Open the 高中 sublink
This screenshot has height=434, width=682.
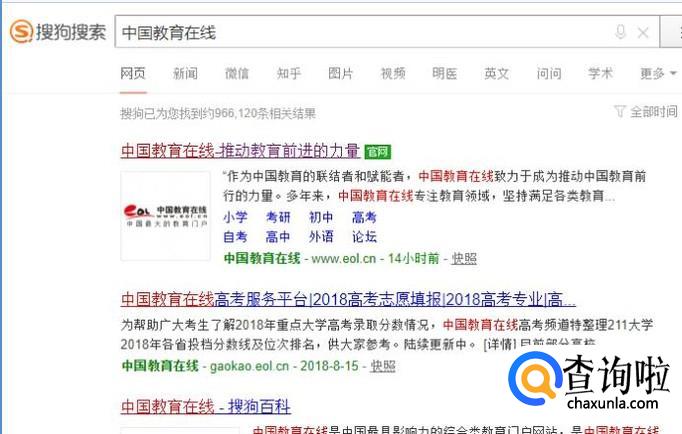pos(278,237)
